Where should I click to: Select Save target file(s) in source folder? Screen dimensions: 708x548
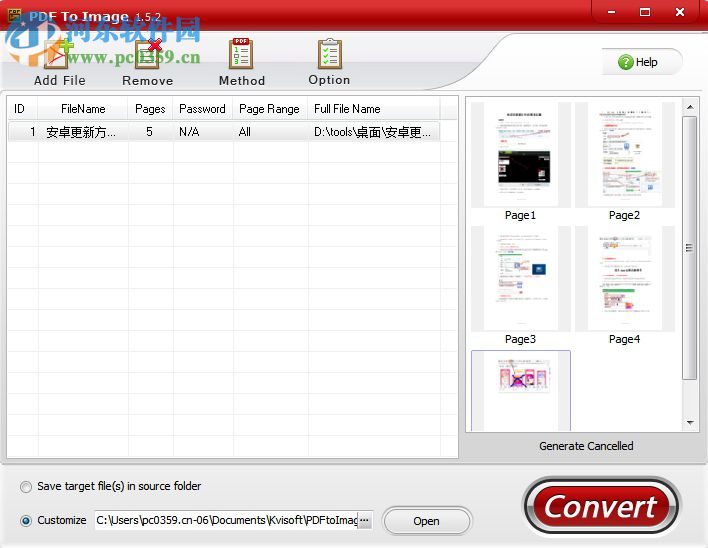click(x=26, y=487)
